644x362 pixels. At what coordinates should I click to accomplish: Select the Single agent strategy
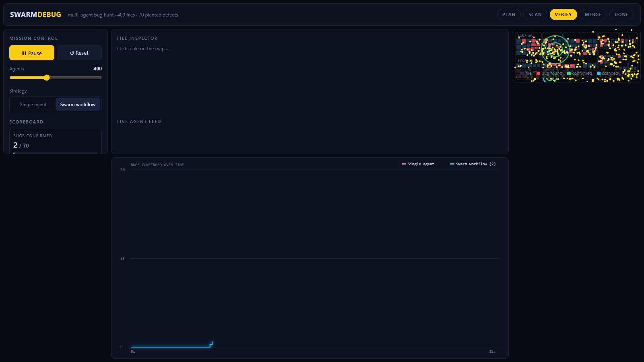coord(33,105)
